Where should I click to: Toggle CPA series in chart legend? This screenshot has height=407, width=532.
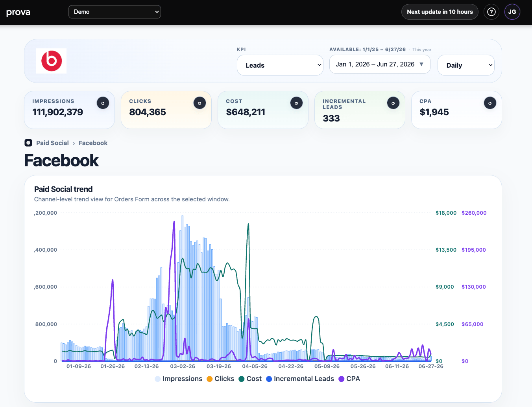pos(349,379)
